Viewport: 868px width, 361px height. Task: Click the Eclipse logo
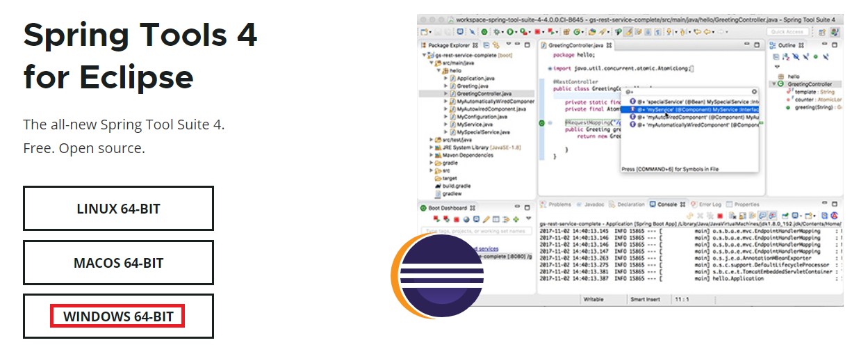tap(437, 275)
